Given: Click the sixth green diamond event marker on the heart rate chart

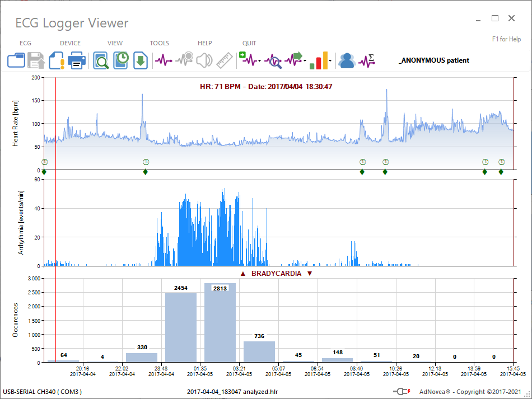Looking at the screenshot, I should coord(501,172).
